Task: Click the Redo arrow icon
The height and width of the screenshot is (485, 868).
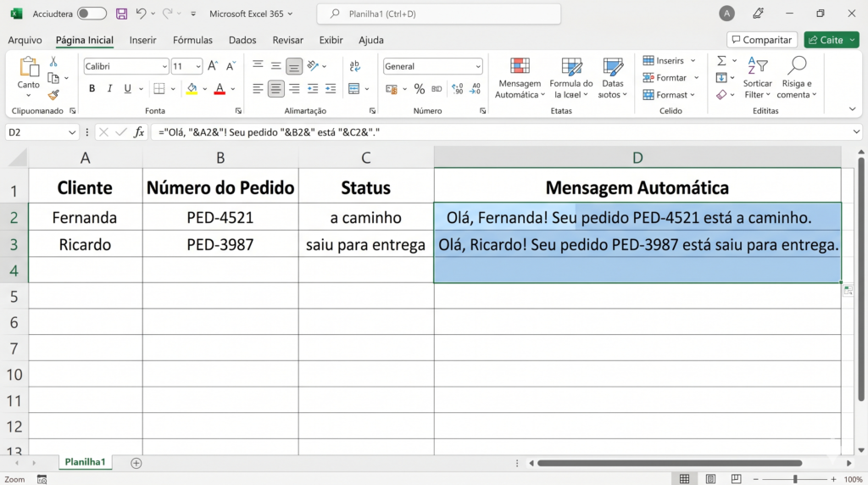Action: (167, 14)
